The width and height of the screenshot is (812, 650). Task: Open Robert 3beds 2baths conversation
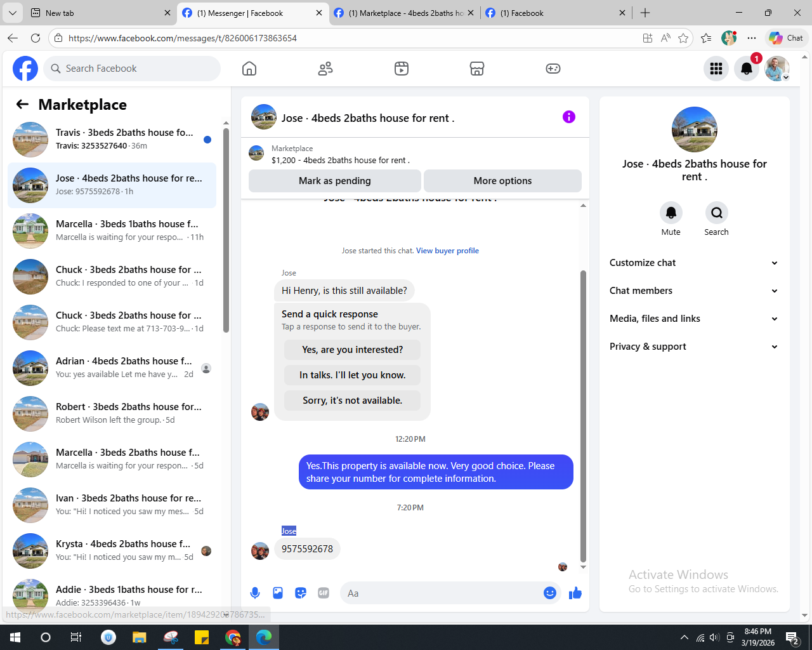click(x=112, y=414)
